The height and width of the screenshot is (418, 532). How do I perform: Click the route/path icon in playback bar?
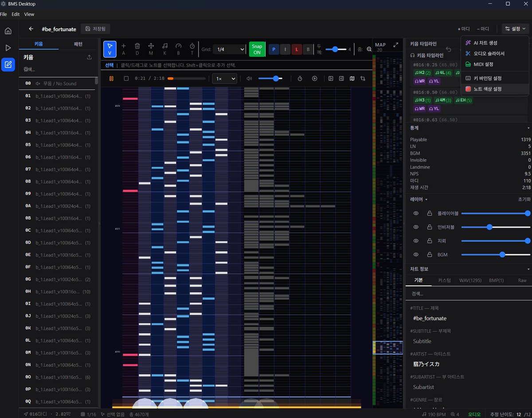click(363, 79)
